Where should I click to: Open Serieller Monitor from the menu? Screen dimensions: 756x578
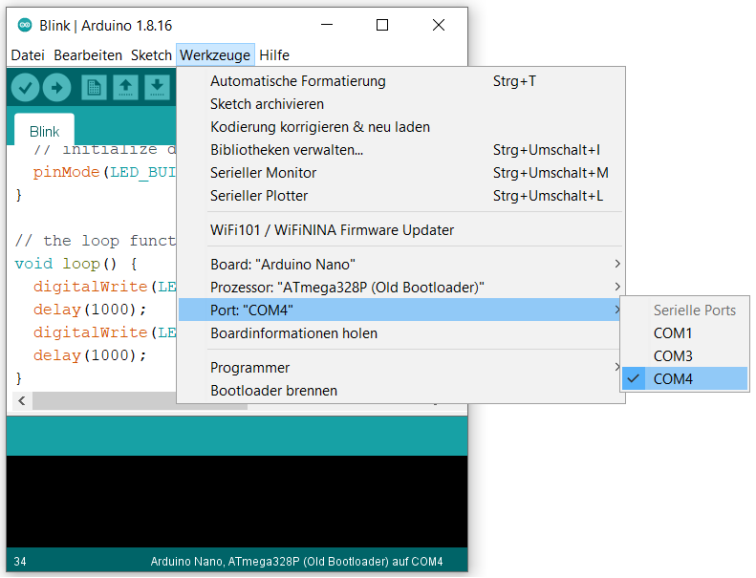[x=264, y=173]
